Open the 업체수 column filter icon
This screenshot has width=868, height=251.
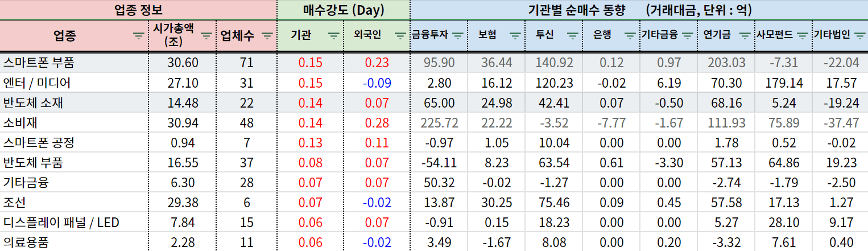(x=267, y=35)
